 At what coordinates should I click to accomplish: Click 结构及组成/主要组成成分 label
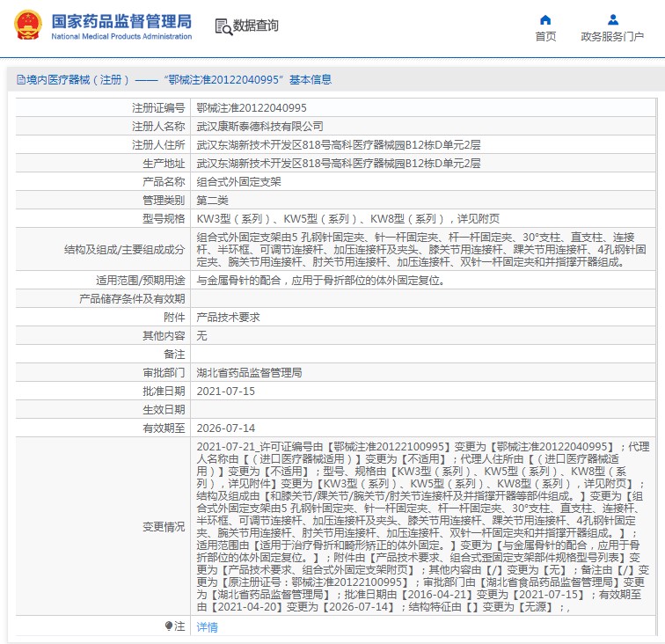(124, 250)
